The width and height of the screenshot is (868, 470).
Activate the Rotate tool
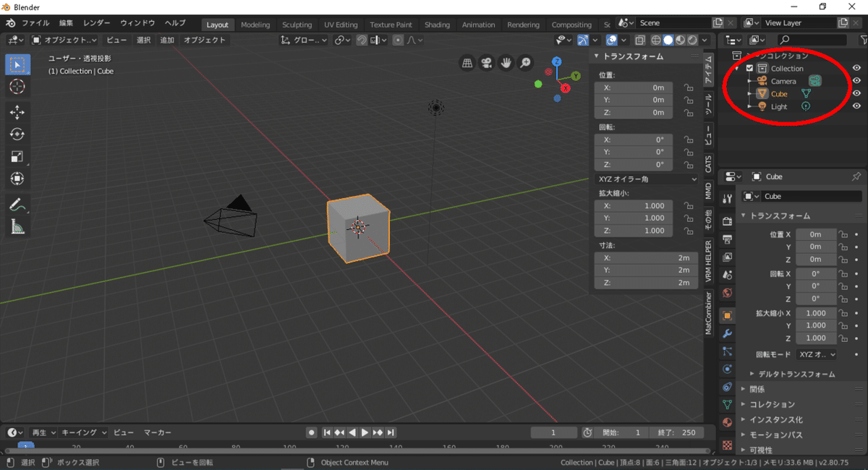[17, 134]
